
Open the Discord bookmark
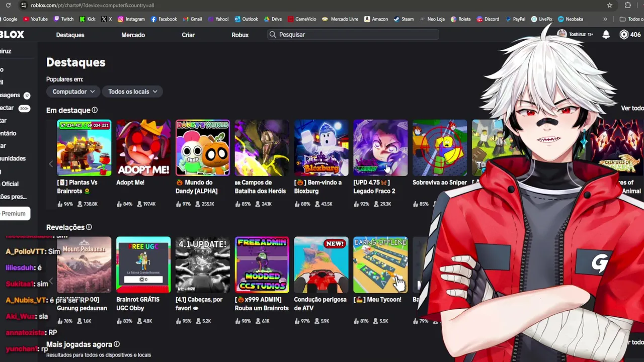[x=488, y=19]
